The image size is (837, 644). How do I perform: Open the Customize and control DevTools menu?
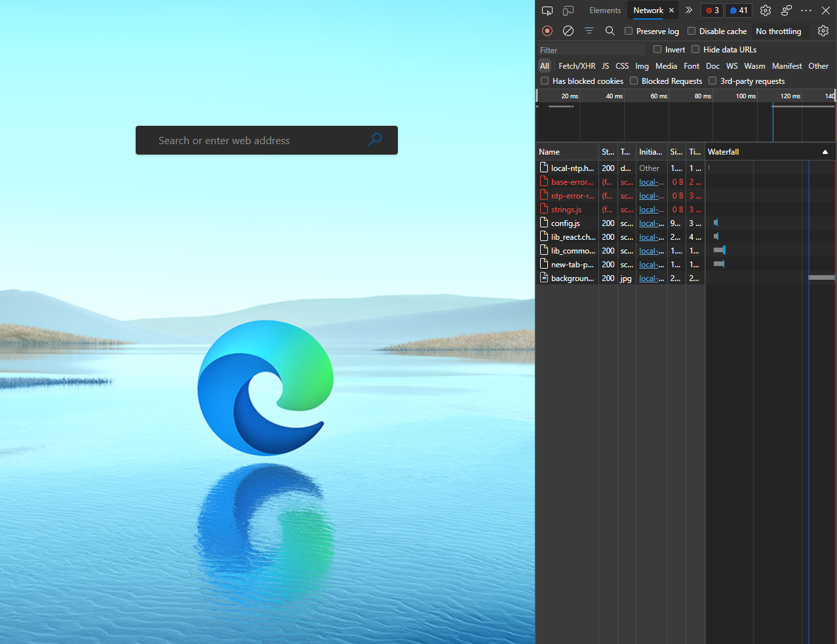(806, 10)
